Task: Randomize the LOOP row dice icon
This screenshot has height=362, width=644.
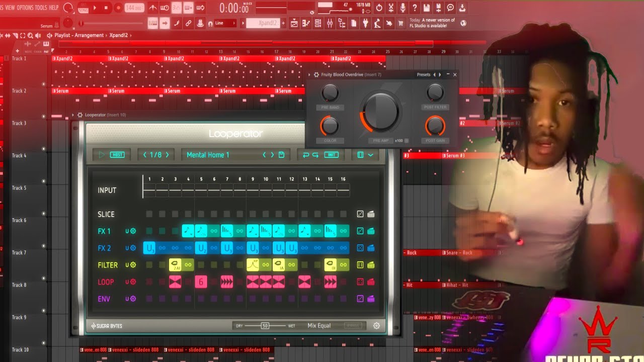Action: (360, 282)
